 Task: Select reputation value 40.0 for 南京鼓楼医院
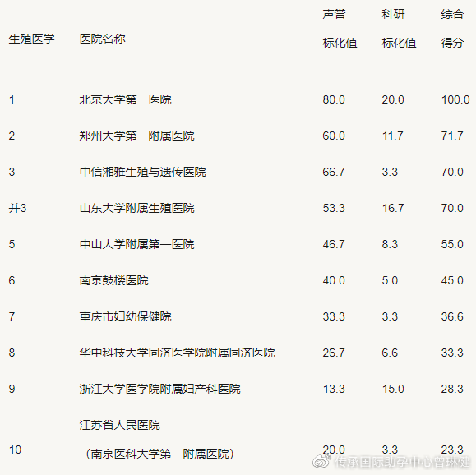[x=334, y=280]
